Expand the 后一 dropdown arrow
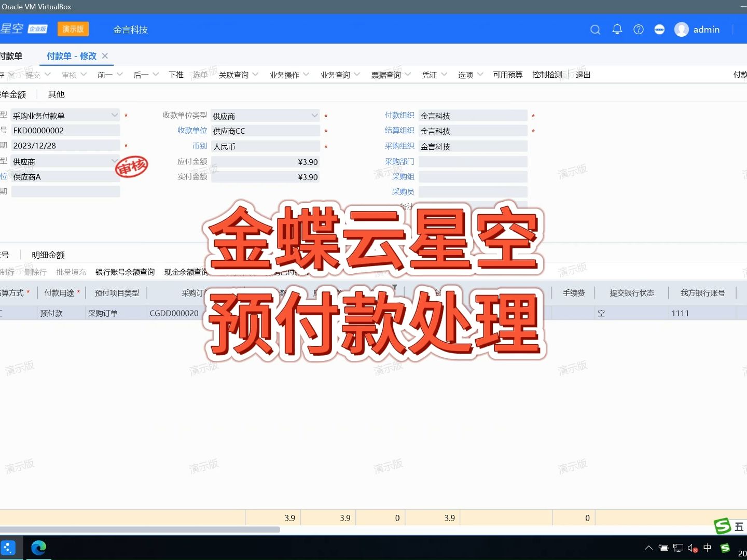The image size is (747, 560). (156, 74)
